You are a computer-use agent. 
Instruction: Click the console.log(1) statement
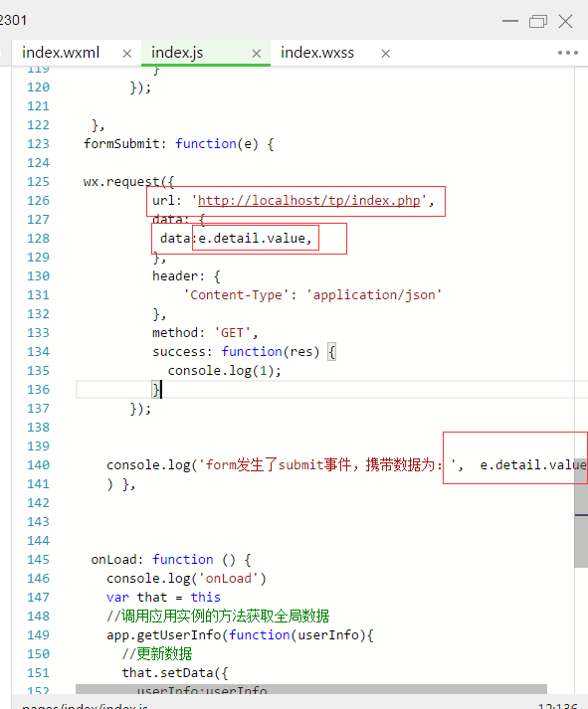(224, 371)
